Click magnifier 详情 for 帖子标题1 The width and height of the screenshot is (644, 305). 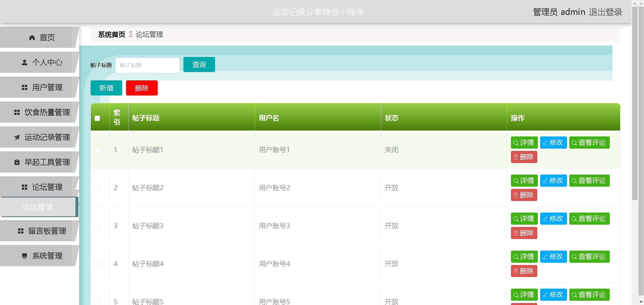tap(524, 143)
